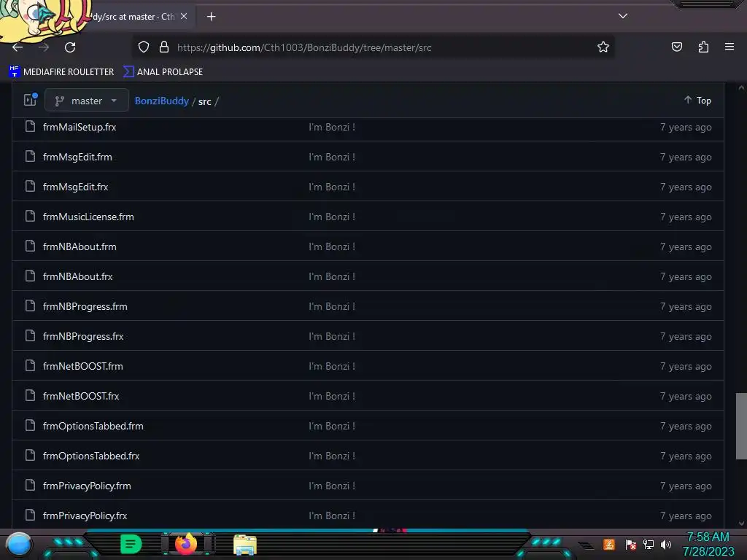The height and width of the screenshot is (560, 747).
Task: Reload the GitHub page
Action: (x=70, y=47)
